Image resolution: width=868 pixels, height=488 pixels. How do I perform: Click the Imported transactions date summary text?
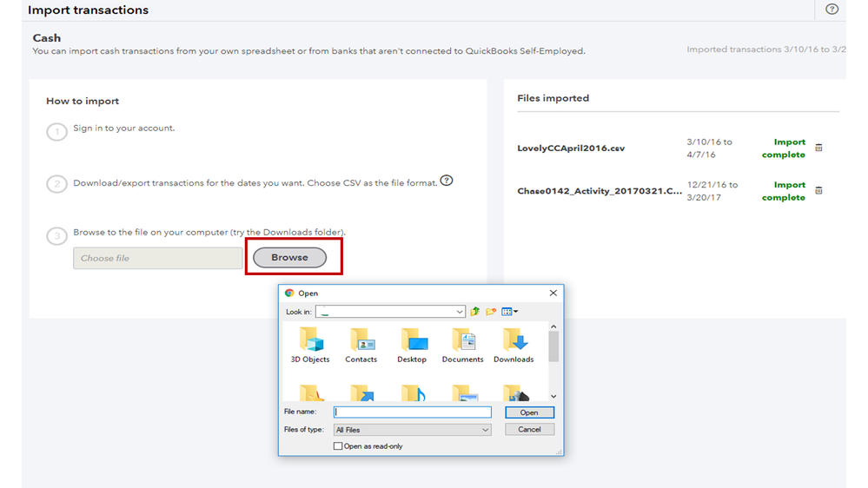coord(766,49)
